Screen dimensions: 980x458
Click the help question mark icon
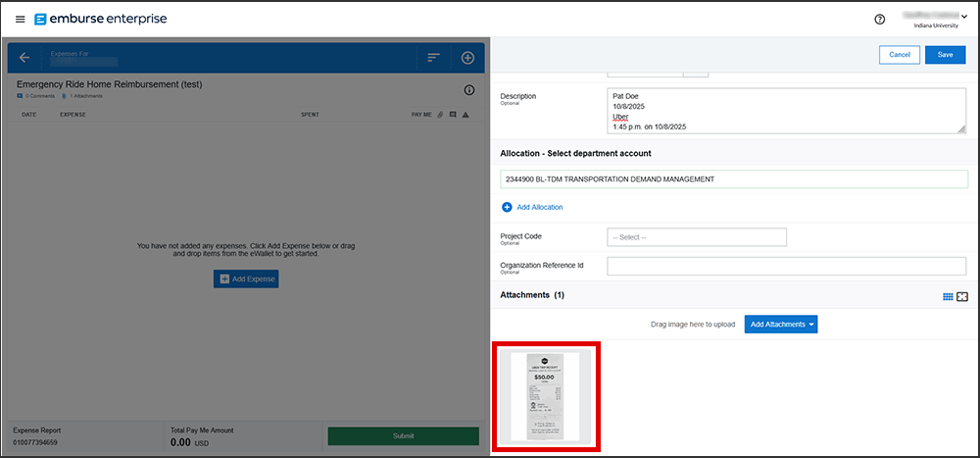(x=879, y=20)
